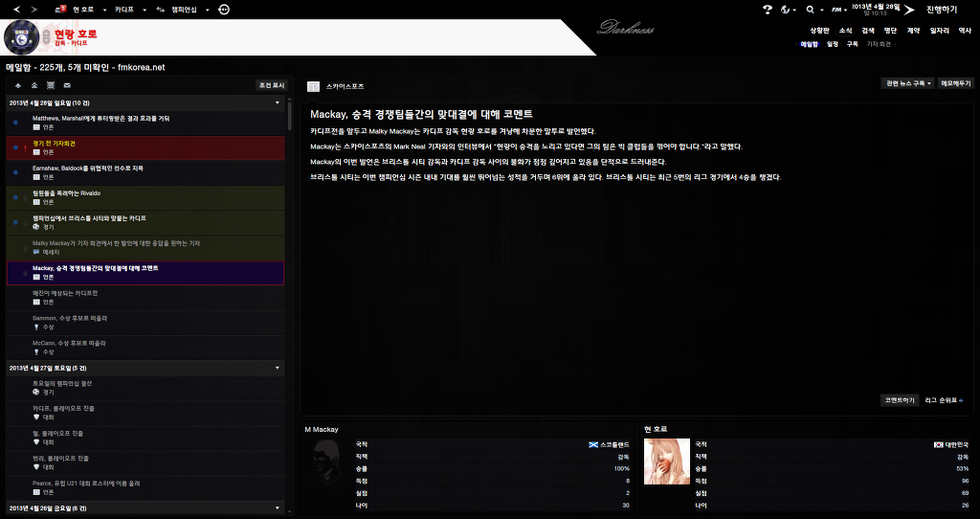Click the 진행하기 button
The image size is (980, 519).
pyautogui.click(x=942, y=10)
